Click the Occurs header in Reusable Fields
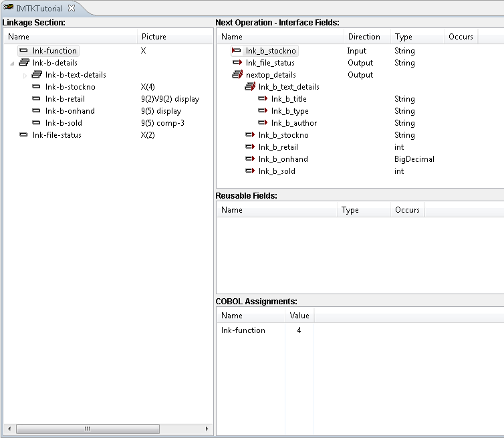Screen dimensions: 504x438 pyautogui.click(x=407, y=210)
